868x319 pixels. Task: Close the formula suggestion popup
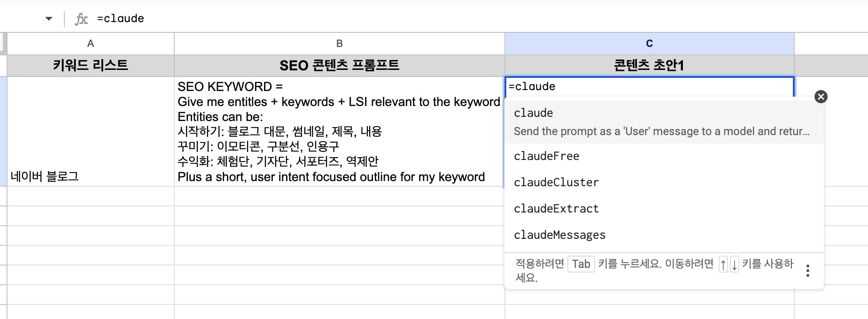(x=821, y=97)
